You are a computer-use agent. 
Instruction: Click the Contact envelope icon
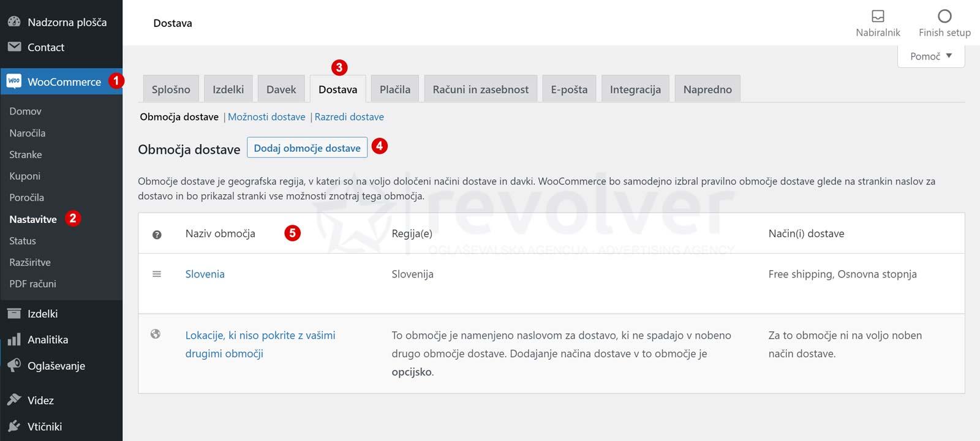coord(14,47)
